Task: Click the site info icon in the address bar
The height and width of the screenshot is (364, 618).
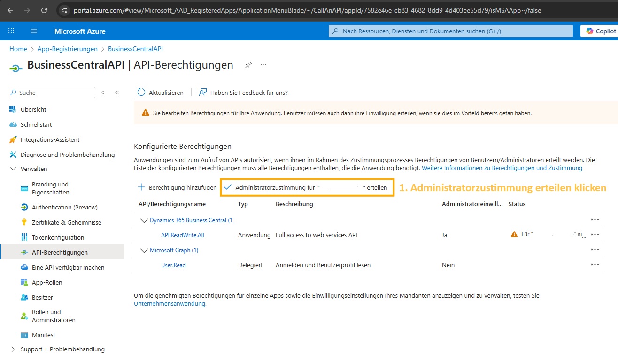Action: (65, 10)
